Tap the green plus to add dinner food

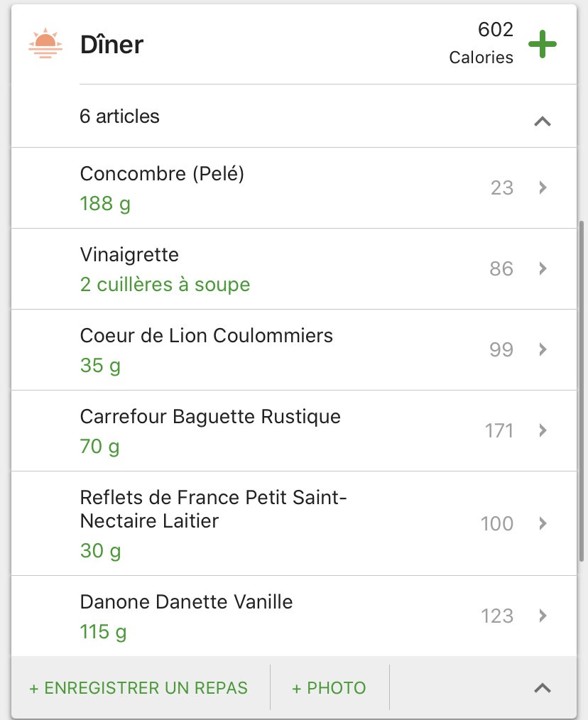tap(543, 45)
